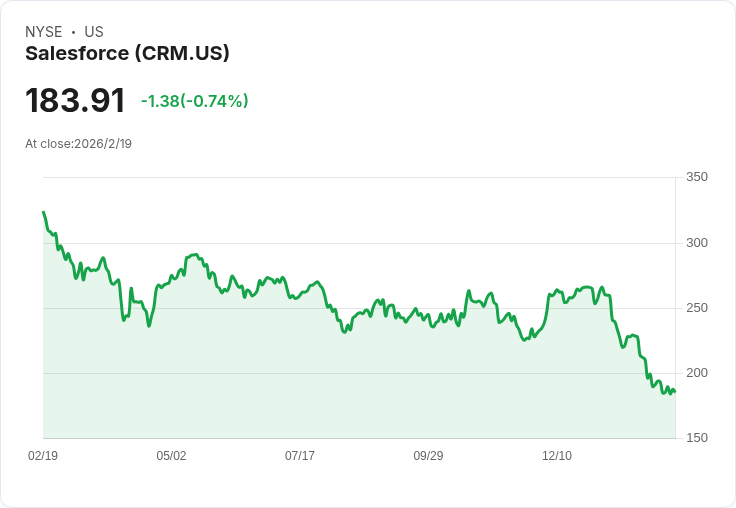Click the 12/10 date axis label

(x=557, y=455)
